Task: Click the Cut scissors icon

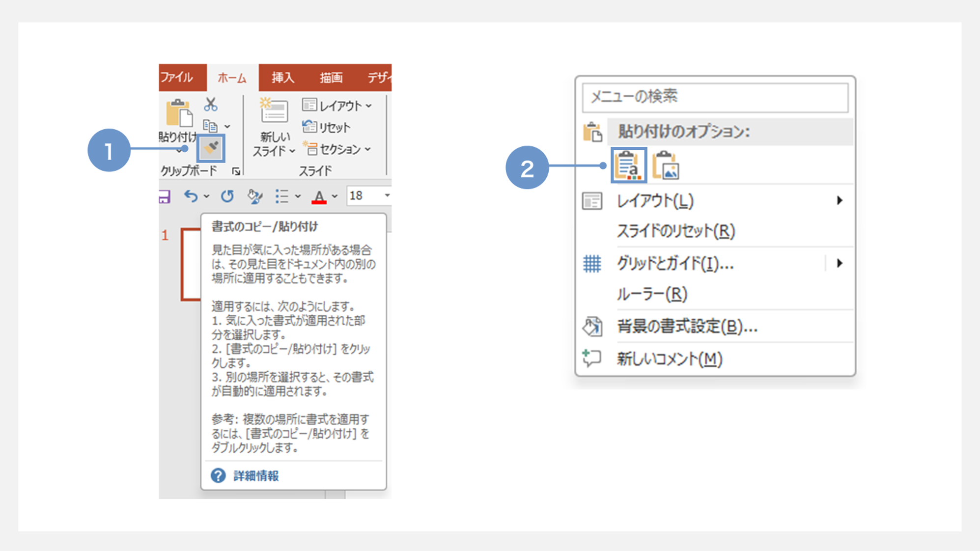Action: (210, 105)
